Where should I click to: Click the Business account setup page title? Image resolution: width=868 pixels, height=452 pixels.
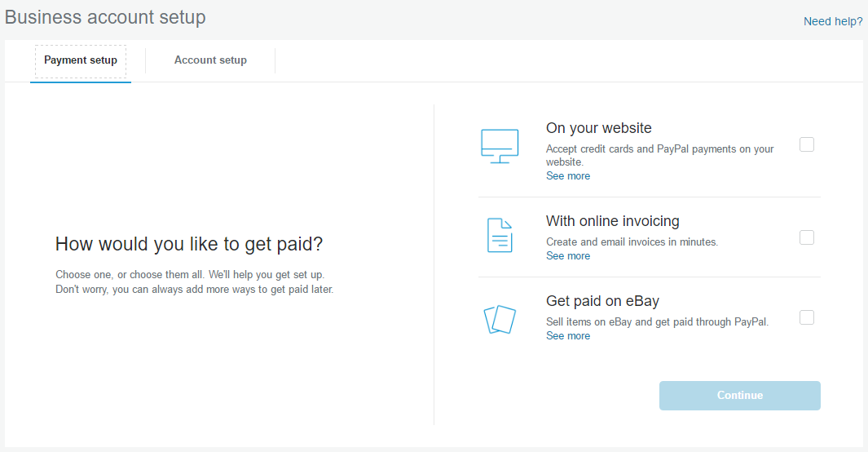(x=105, y=17)
